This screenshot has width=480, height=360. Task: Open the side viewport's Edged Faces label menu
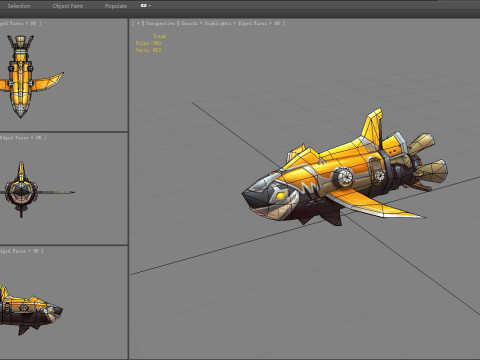[x=21, y=251]
